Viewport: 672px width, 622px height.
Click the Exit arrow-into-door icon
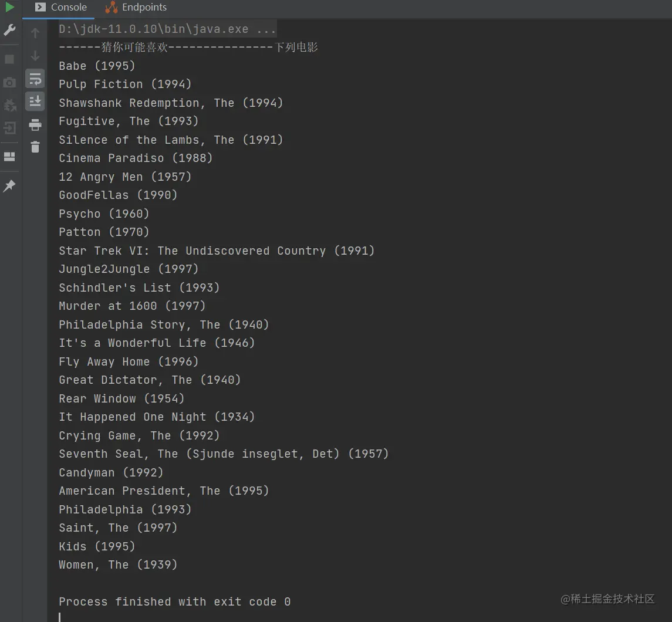tap(9, 128)
